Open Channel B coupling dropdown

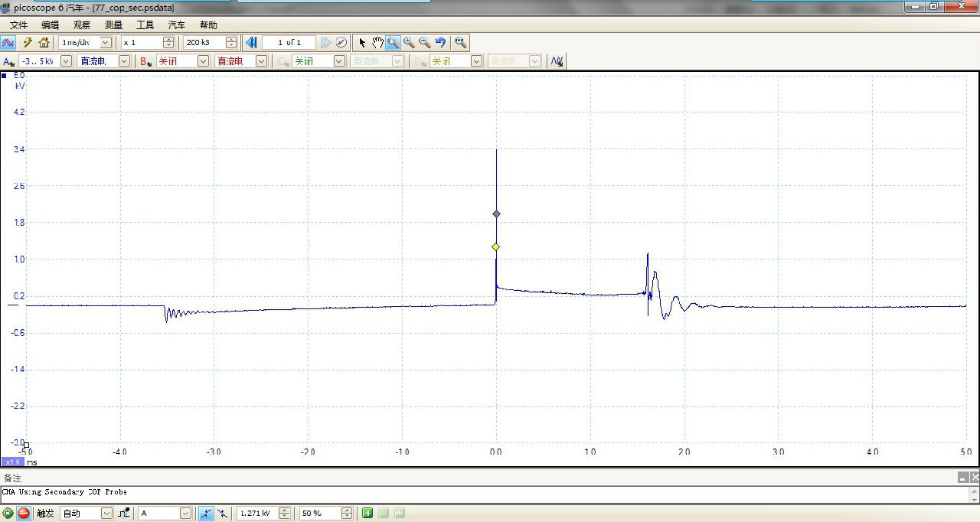coord(261,61)
